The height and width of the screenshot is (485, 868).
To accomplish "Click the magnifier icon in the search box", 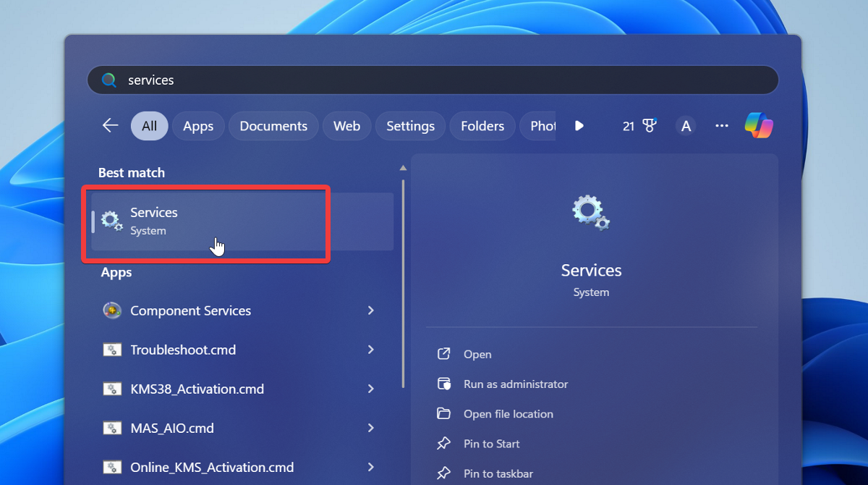I will [x=109, y=80].
